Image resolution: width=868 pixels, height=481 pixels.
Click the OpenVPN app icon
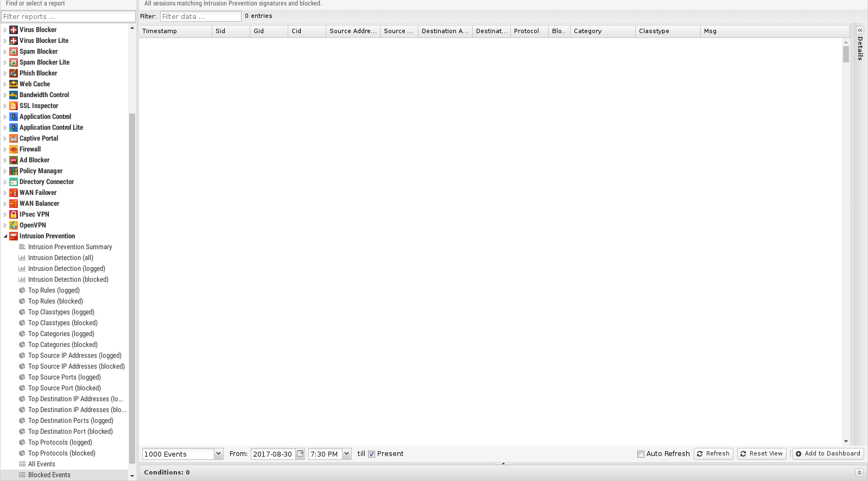[x=14, y=225]
